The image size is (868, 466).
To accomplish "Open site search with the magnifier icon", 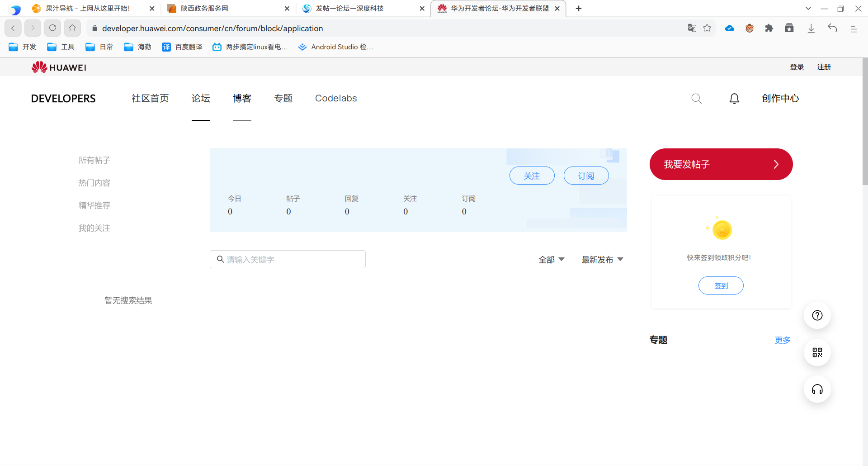I will pyautogui.click(x=697, y=99).
